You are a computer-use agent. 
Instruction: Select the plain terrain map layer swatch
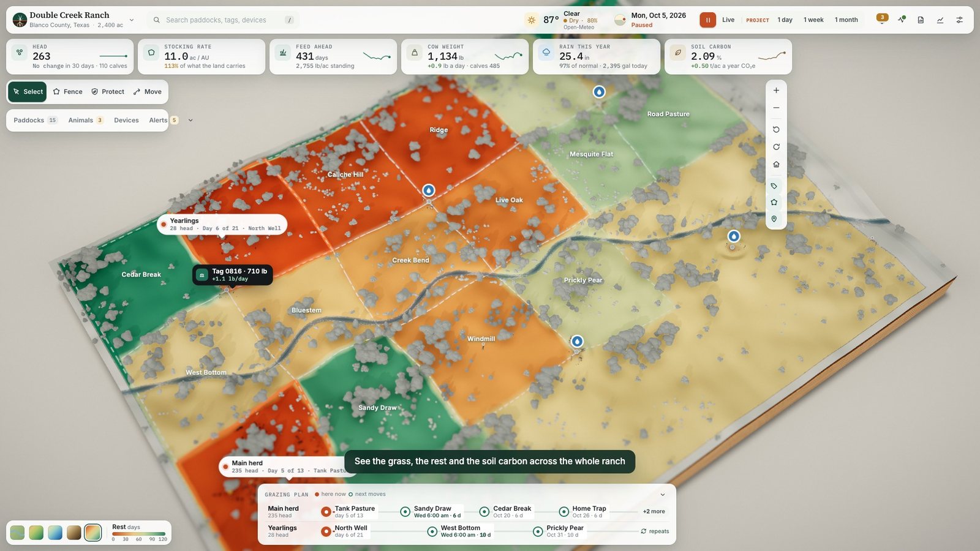click(x=18, y=532)
